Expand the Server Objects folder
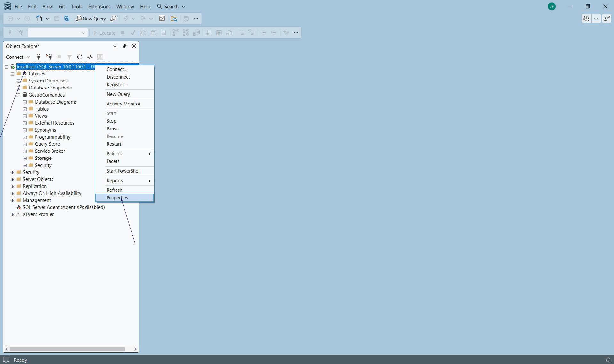The height and width of the screenshot is (364, 614). pos(13,179)
